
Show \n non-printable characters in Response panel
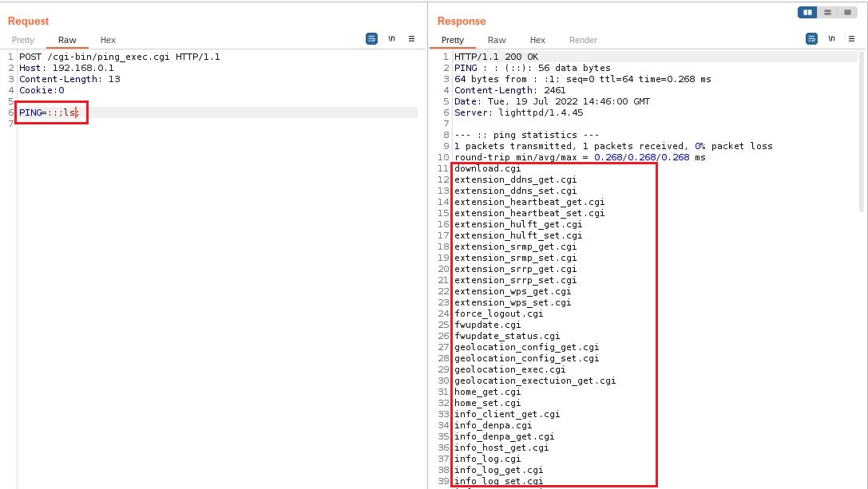(831, 38)
